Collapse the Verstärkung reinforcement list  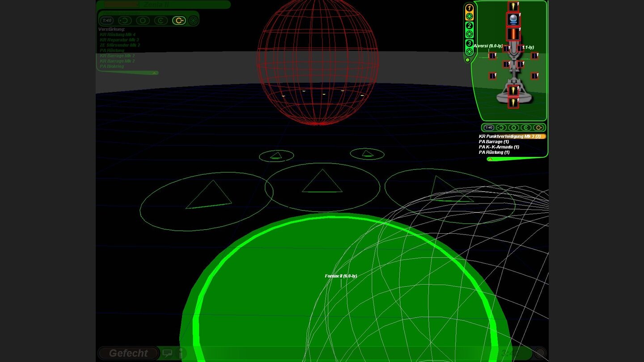pyautogui.click(x=154, y=72)
